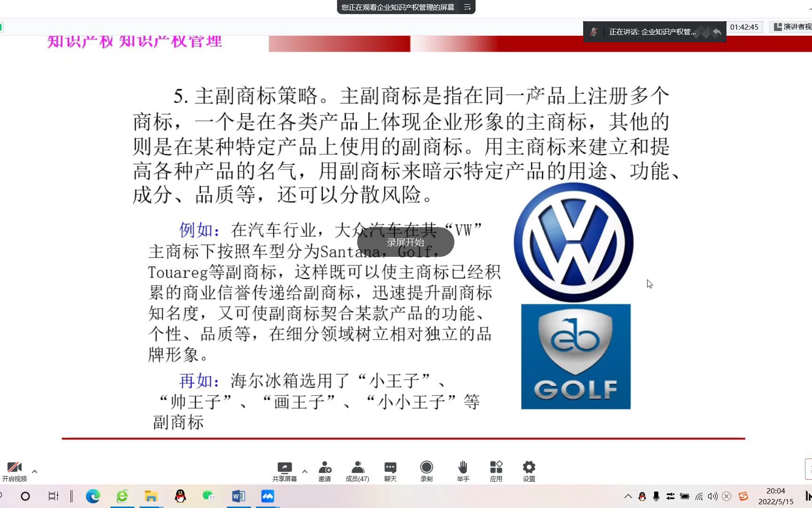This screenshot has height=508, width=812.
Task: Launch Microsoft Edge from taskbar
Action: click(x=93, y=496)
